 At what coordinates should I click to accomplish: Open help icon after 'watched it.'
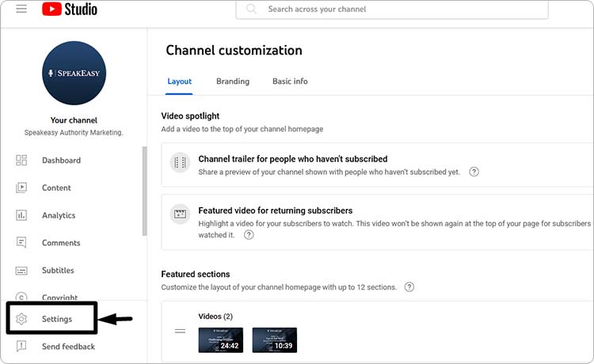[x=249, y=235]
